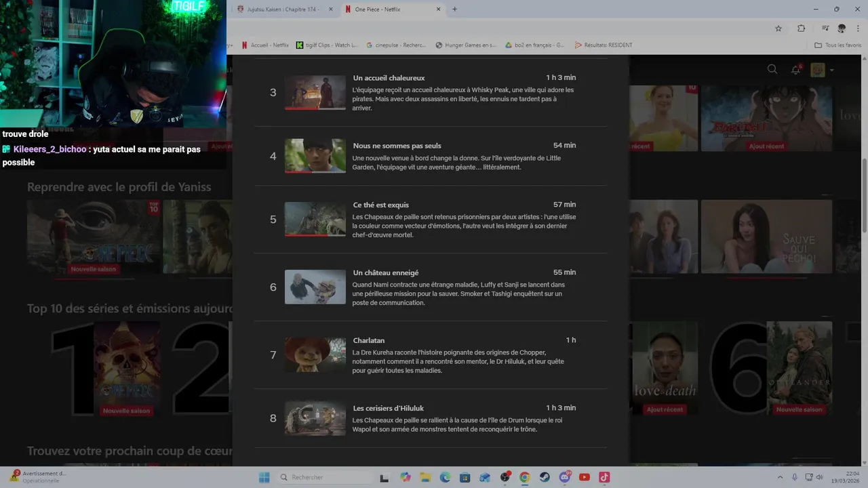Open Discord from the taskbar
Screen dimensions: 868x488
[x=565, y=477]
